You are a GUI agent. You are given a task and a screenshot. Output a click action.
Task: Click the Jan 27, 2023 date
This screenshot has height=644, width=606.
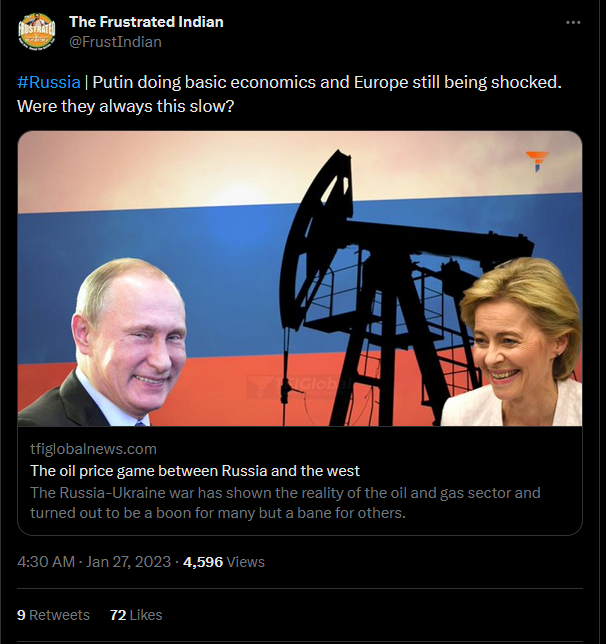[x=128, y=561]
